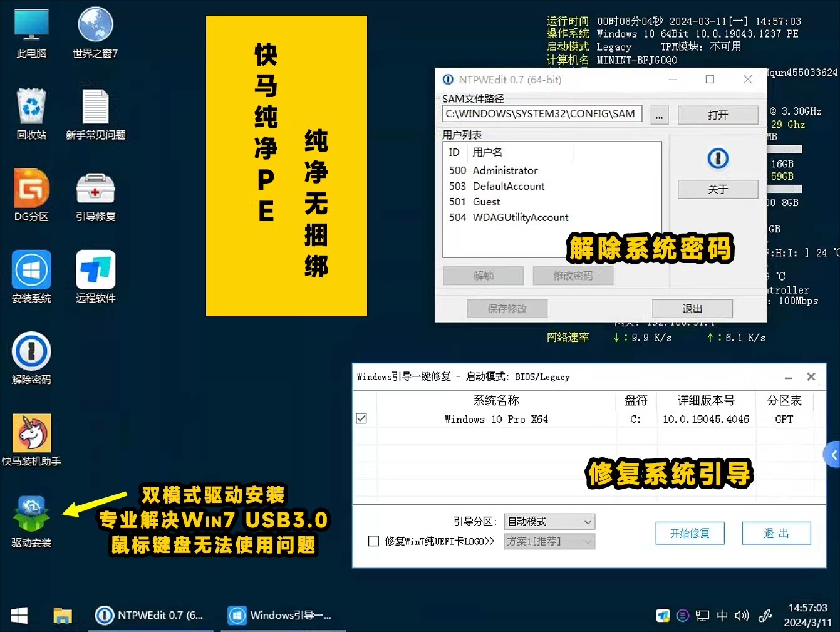Viewport: 840px width, 632px height.
Task: Select Administrator in the user list
Action: [x=505, y=170]
